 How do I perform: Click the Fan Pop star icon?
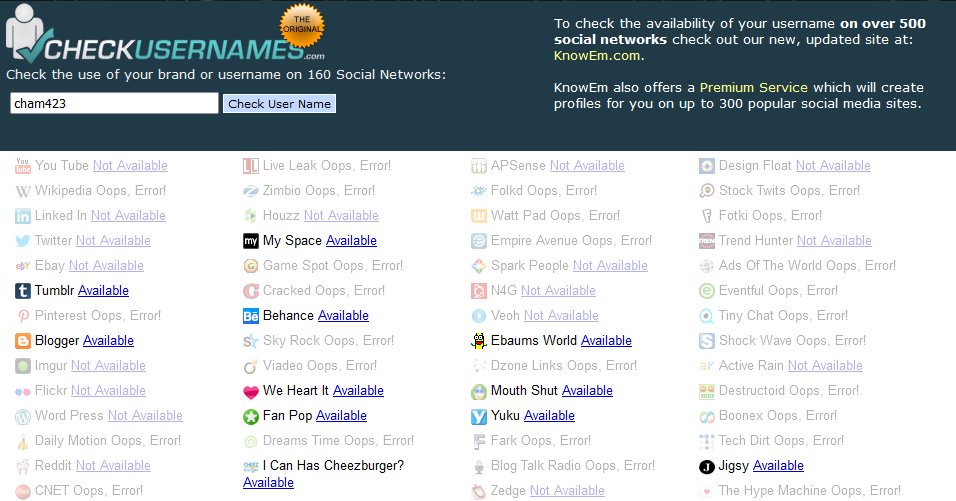point(251,416)
